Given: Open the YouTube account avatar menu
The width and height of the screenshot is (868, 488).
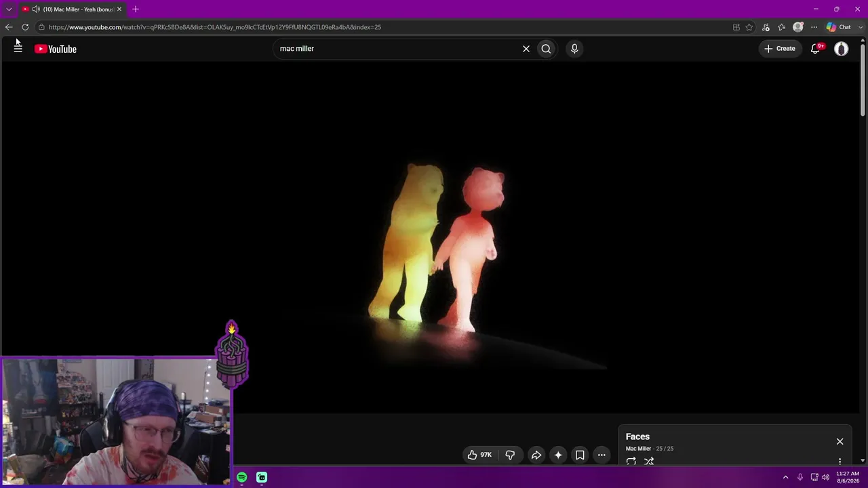Looking at the screenshot, I should point(841,49).
